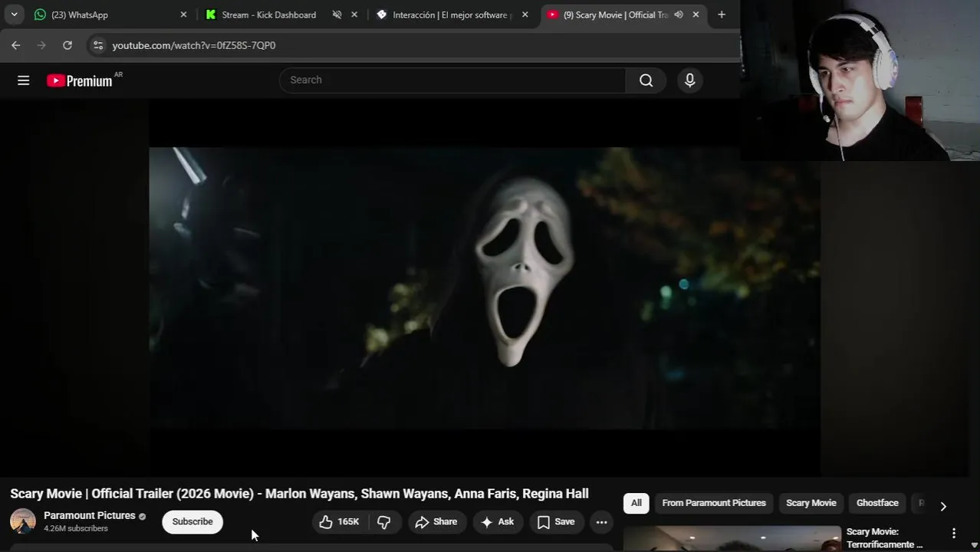The width and height of the screenshot is (980, 552).
Task: Close the Kick Dashboard tab
Action: 354,15
